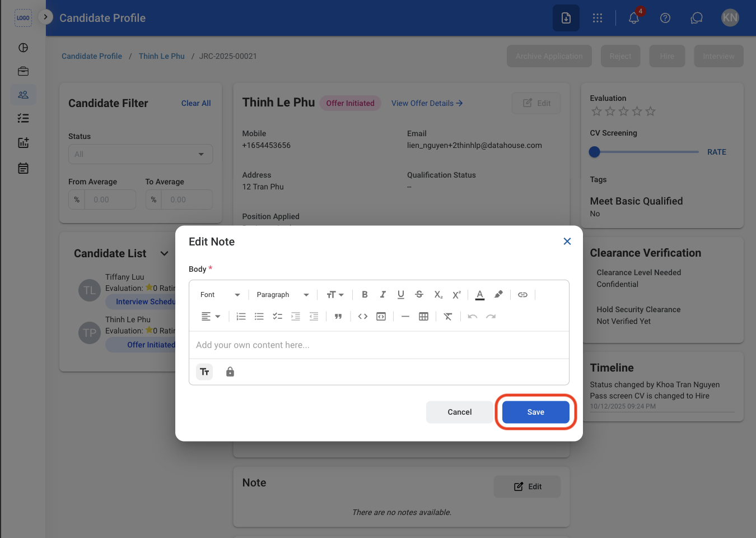Viewport: 756px width, 538px height.
Task: Insert a bulleted list
Action: point(259,317)
